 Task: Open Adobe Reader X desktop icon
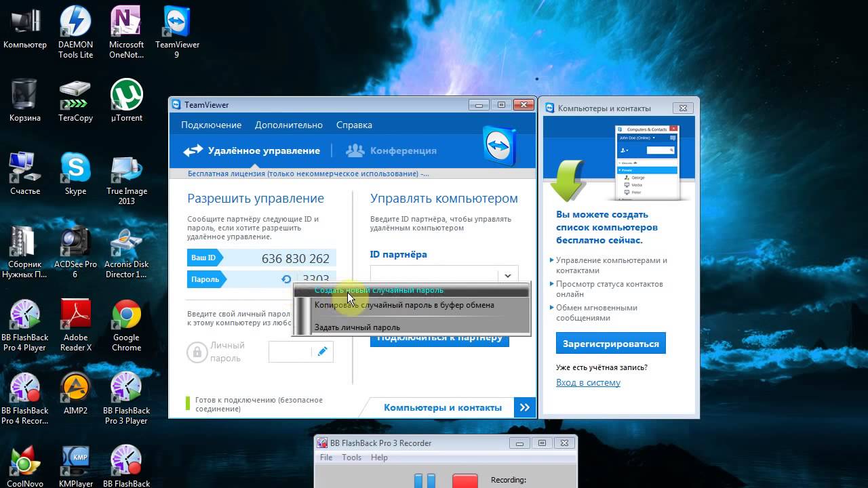tap(75, 325)
